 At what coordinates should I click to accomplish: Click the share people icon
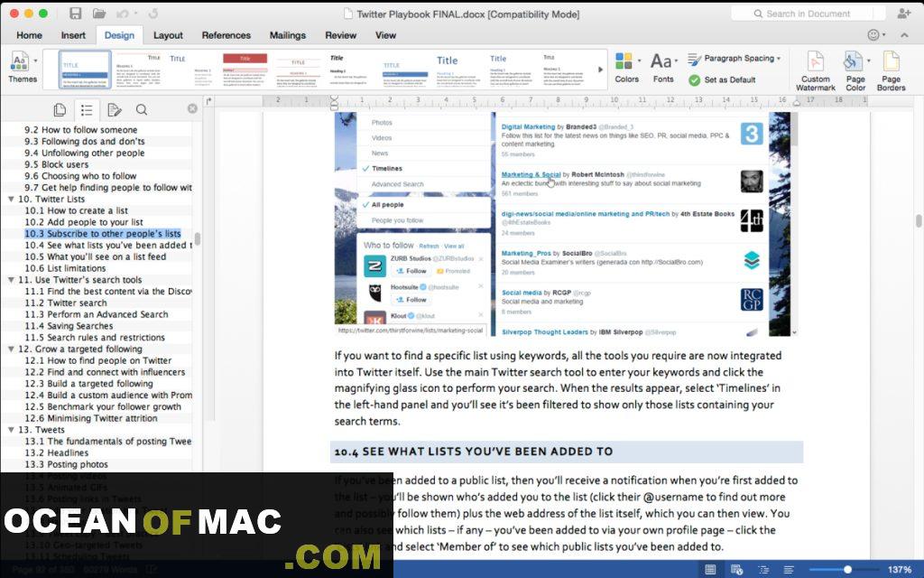pos(904,13)
